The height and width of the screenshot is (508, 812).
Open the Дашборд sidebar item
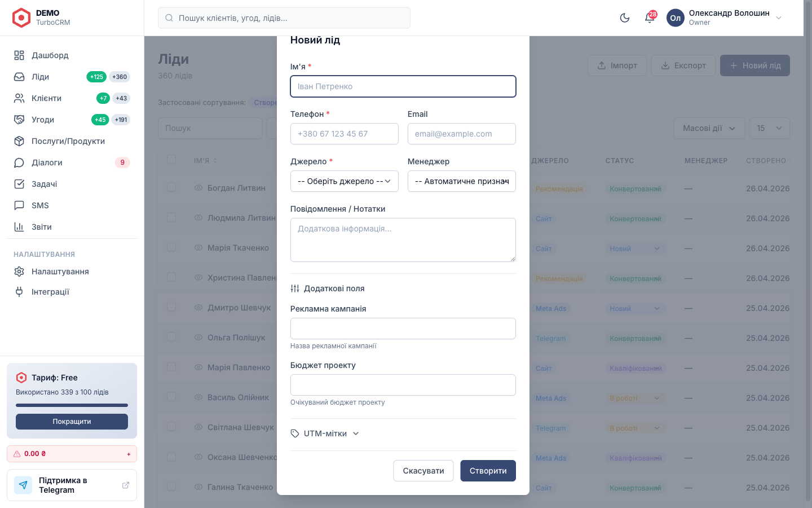pyautogui.click(x=72, y=55)
